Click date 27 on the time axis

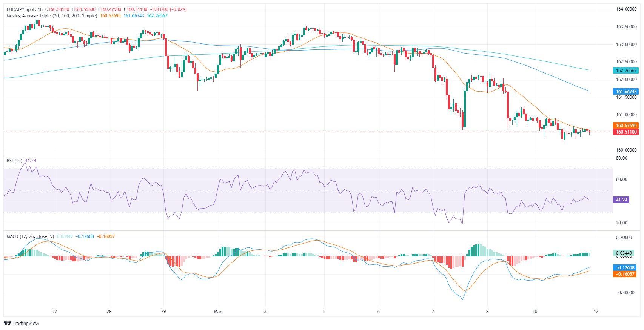pyautogui.click(x=55, y=312)
